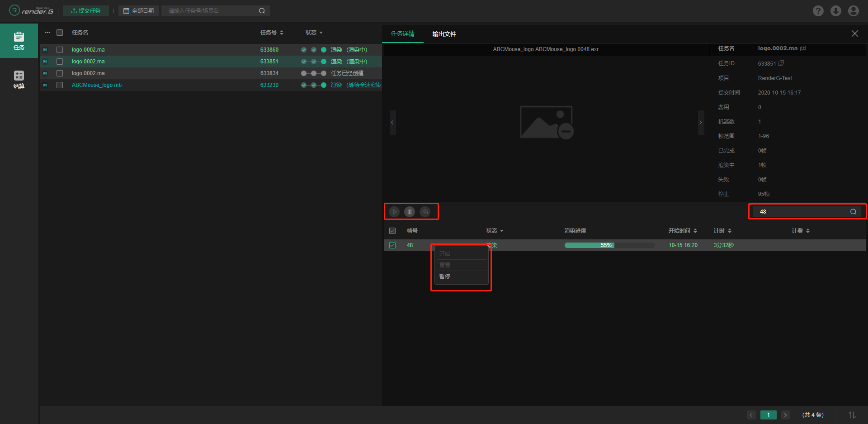Click status progress dots of task 633860
The image size is (868, 424).
pos(314,50)
